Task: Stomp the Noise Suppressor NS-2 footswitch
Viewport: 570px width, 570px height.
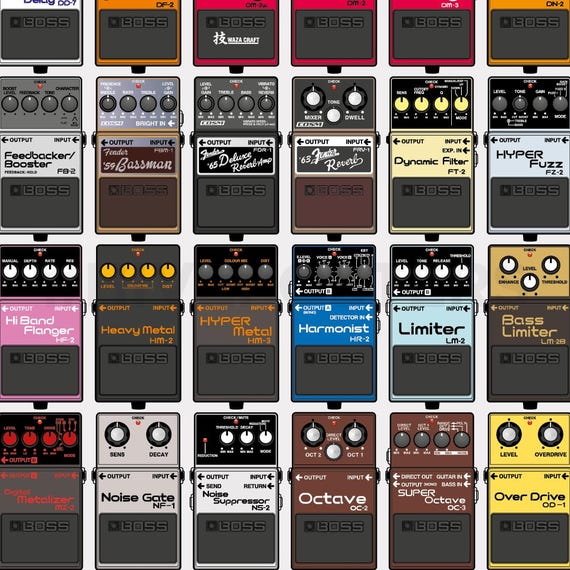Action: [236, 539]
